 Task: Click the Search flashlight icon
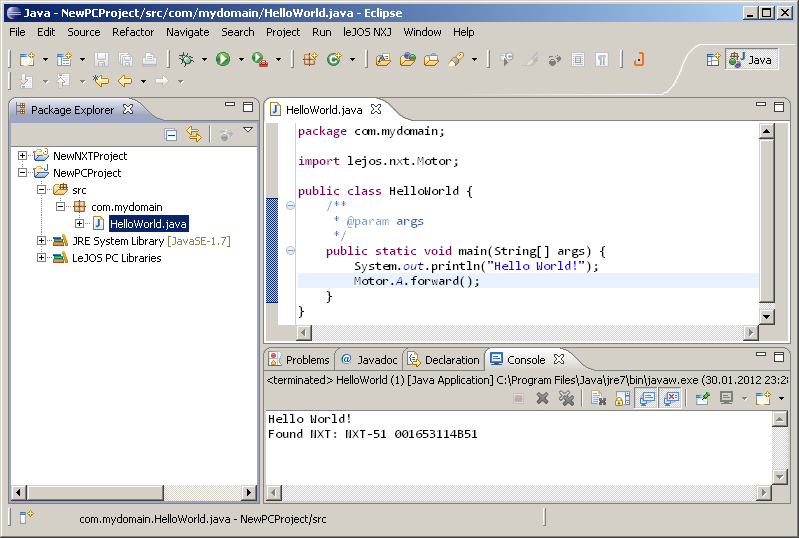tap(456, 60)
